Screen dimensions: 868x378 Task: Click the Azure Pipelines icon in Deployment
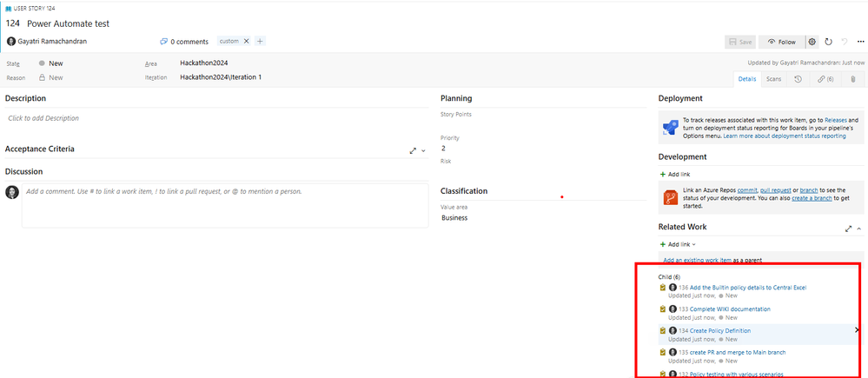tap(670, 128)
